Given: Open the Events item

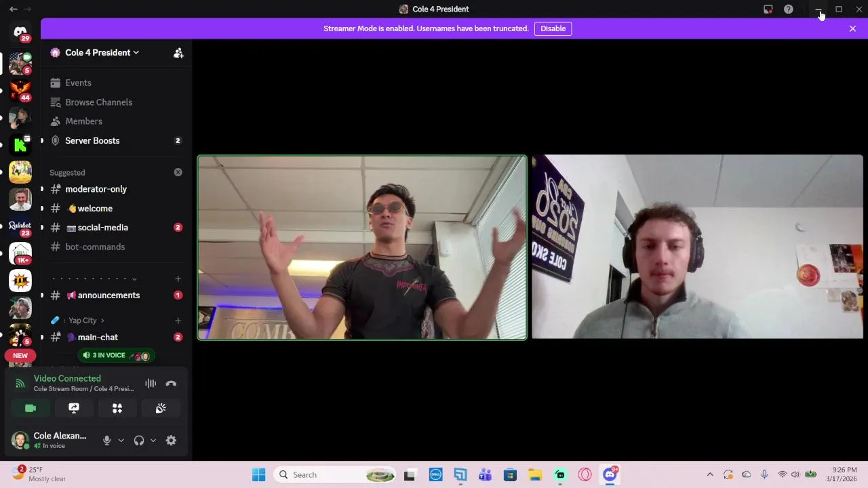Looking at the screenshot, I should pos(116,83).
